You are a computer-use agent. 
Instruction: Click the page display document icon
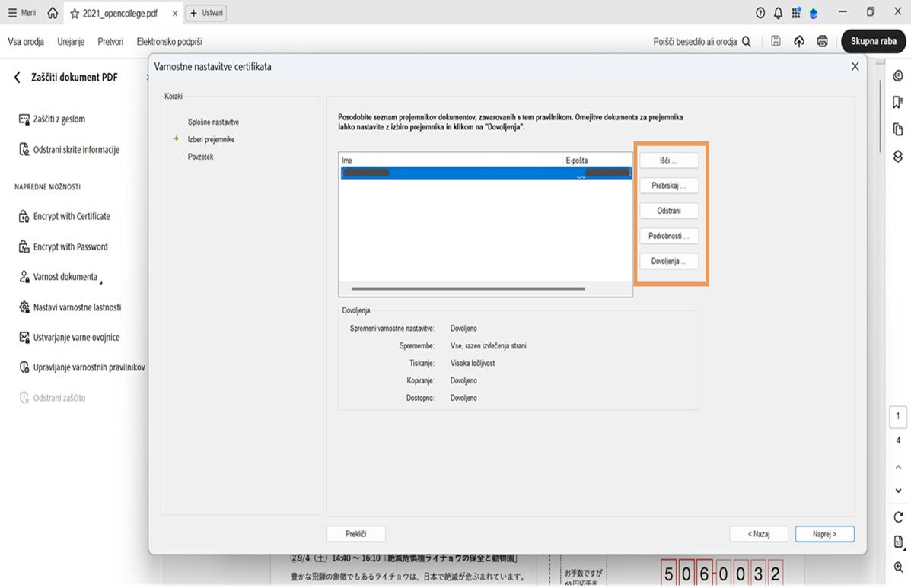(x=899, y=542)
